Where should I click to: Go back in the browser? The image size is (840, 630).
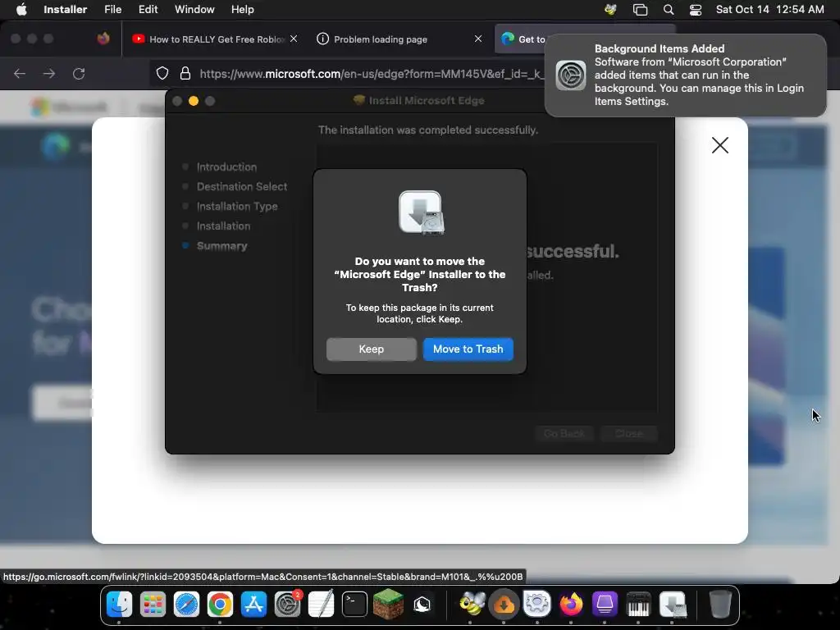point(20,73)
